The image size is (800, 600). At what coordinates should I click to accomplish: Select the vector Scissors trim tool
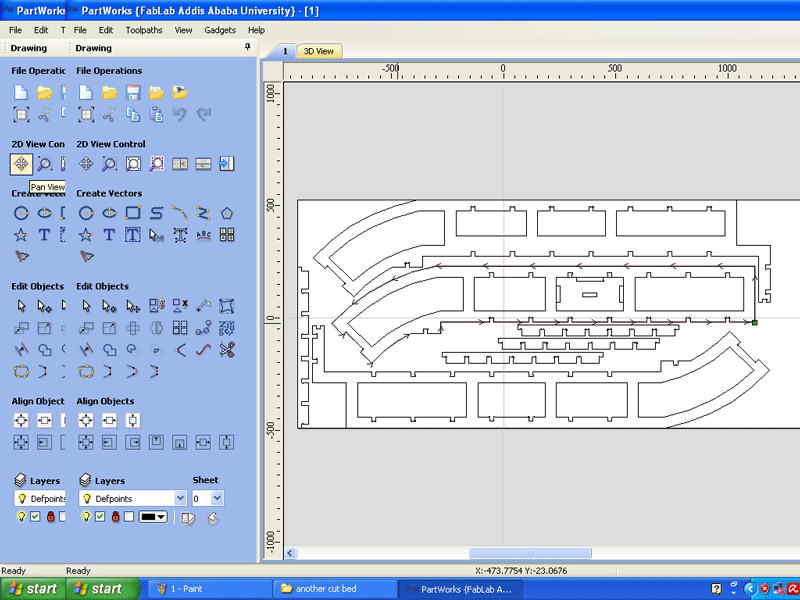tap(227, 350)
